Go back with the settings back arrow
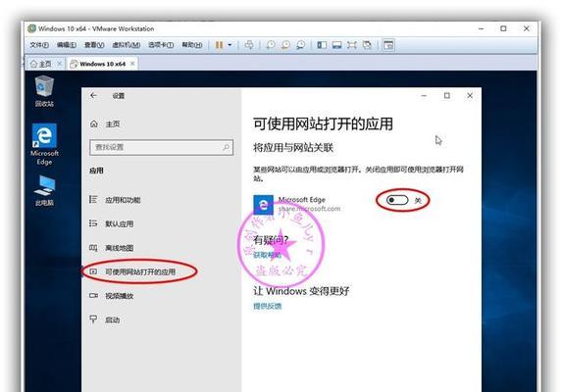The image size is (562, 392). click(x=93, y=96)
